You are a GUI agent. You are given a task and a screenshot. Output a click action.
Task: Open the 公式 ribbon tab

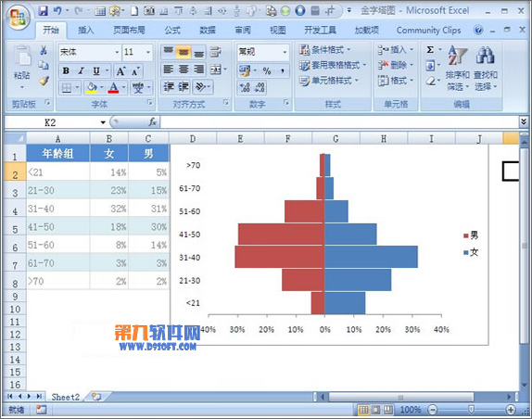click(172, 31)
